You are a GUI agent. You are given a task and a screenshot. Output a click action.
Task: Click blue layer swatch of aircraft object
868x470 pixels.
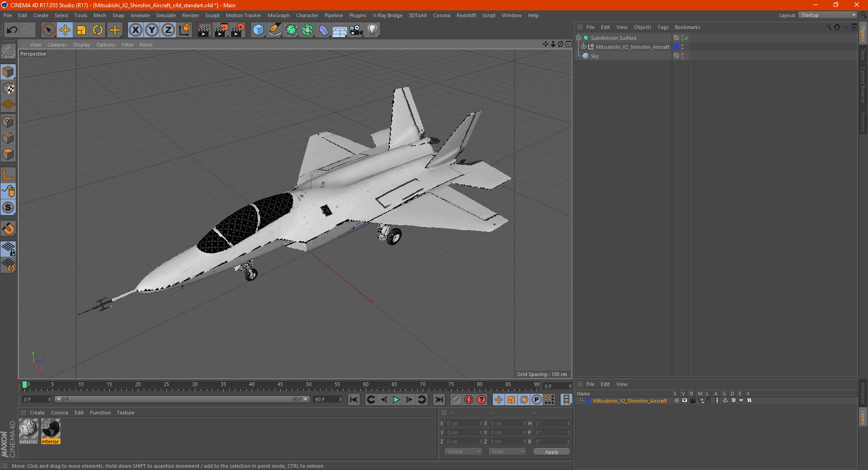[676, 47]
